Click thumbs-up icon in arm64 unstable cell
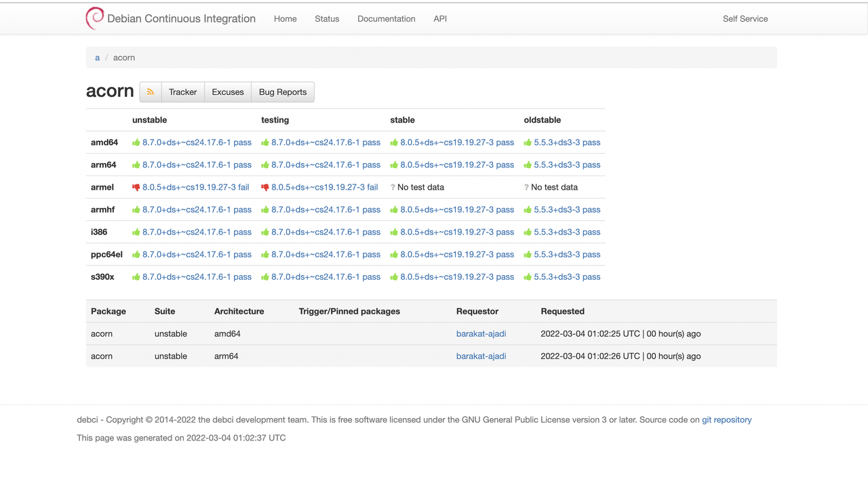The height and width of the screenshot is (500, 868). click(136, 165)
